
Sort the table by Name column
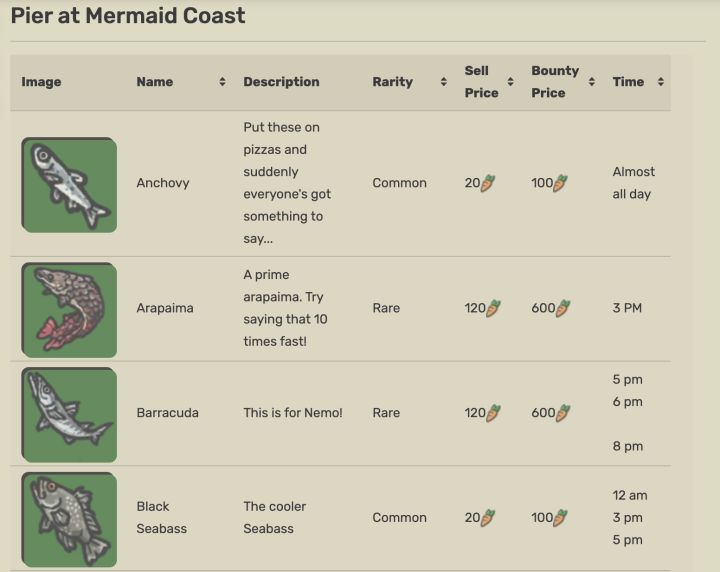[222, 82]
